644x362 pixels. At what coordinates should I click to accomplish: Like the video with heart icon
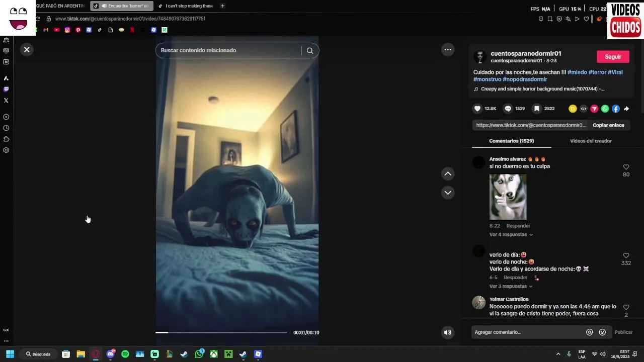tap(477, 109)
